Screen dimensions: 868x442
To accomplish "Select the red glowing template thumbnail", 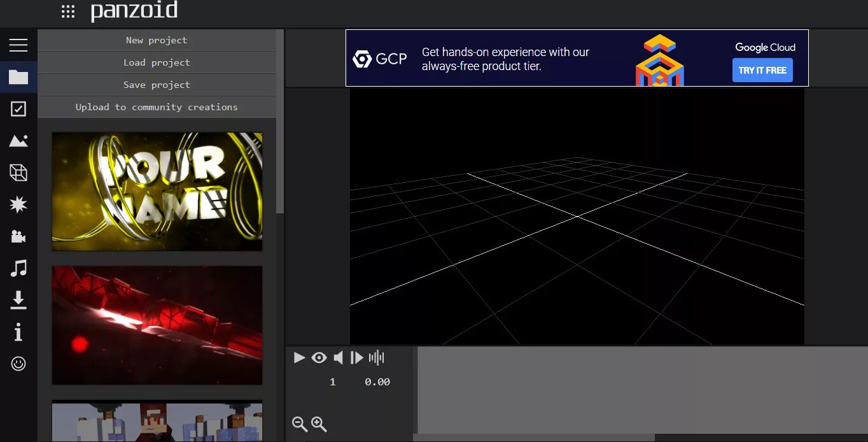I will click(x=157, y=325).
